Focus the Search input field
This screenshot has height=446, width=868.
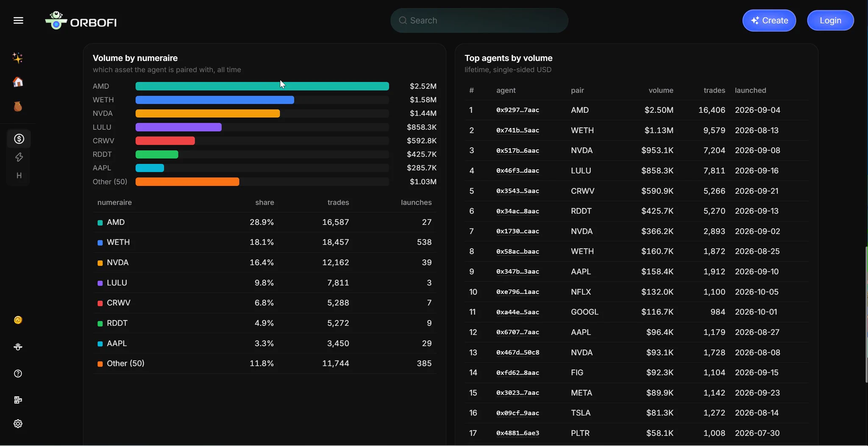pos(479,20)
